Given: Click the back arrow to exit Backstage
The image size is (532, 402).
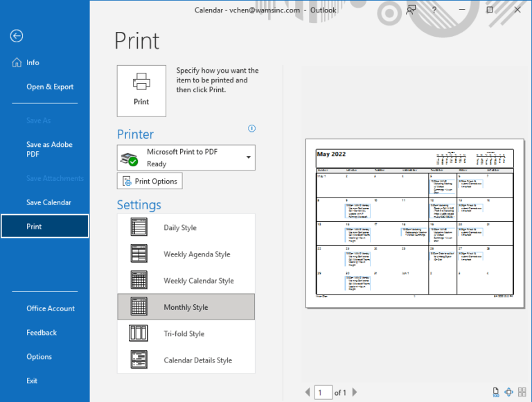Looking at the screenshot, I should pos(17,35).
